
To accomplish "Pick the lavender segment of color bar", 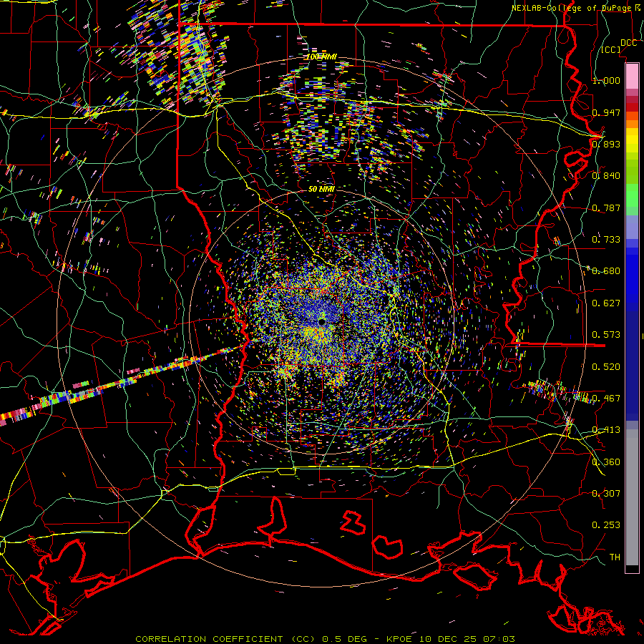I will tap(632, 227).
